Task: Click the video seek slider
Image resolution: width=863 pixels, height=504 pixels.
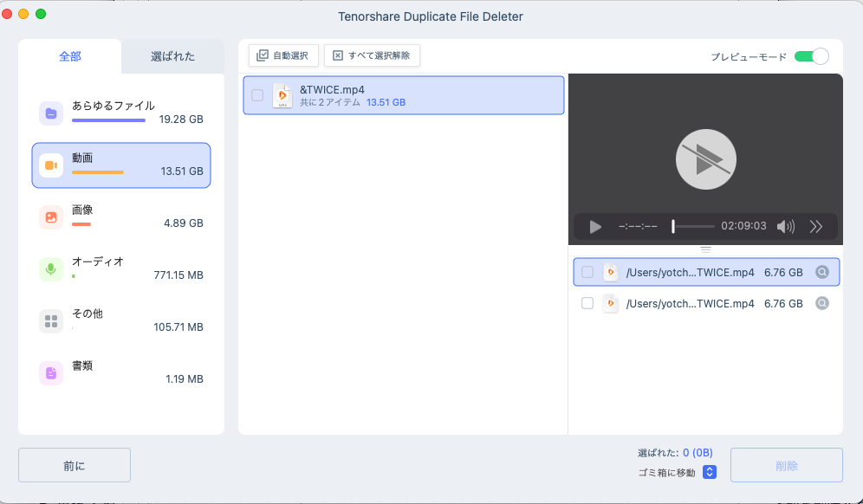Action: point(693,227)
